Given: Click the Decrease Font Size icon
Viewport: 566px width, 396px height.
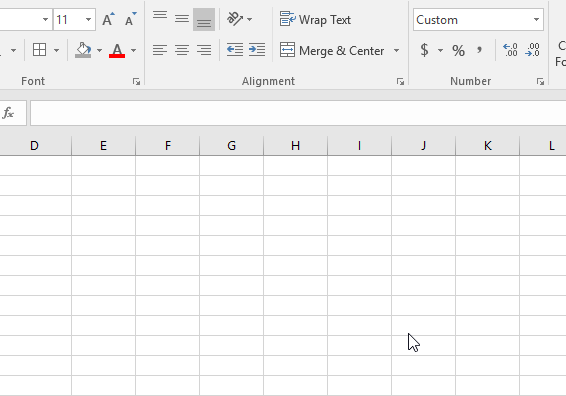Looking at the screenshot, I should point(130,19).
